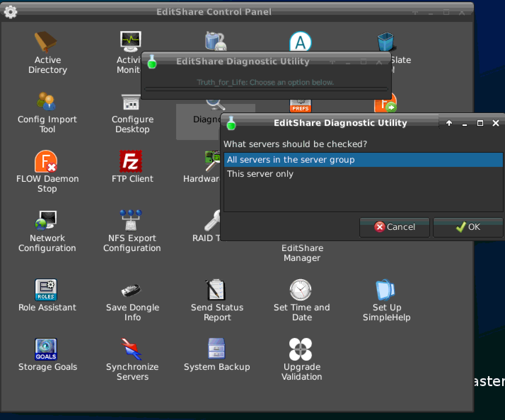Click the jug icon in the Control Panel top row
Image resolution: width=505 pixels, height=420 pixels.
[x=215, y=41]
